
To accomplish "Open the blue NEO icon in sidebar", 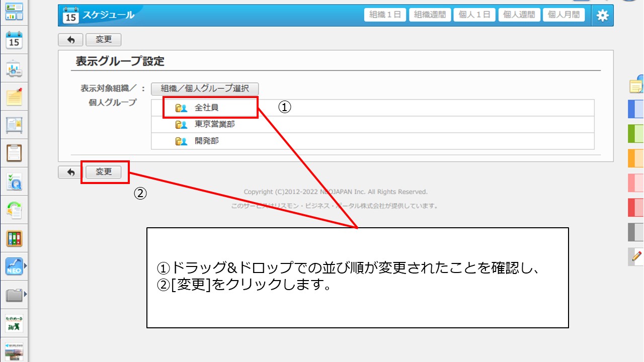I will 14,266.
